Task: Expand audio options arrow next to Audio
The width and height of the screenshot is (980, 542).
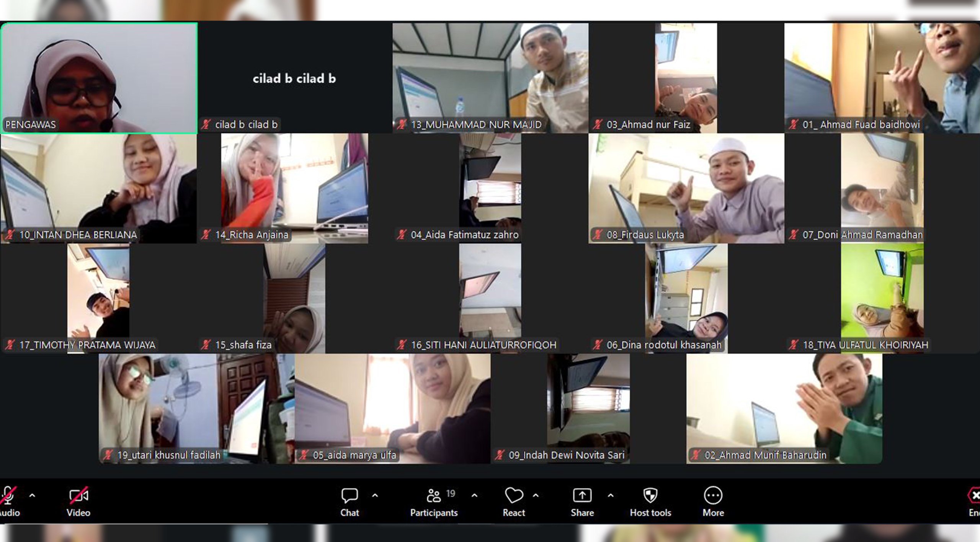Action: coord(32,496)
